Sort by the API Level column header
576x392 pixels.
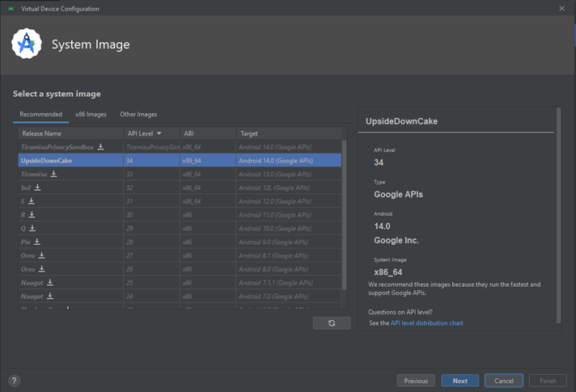tap(144, 133)
